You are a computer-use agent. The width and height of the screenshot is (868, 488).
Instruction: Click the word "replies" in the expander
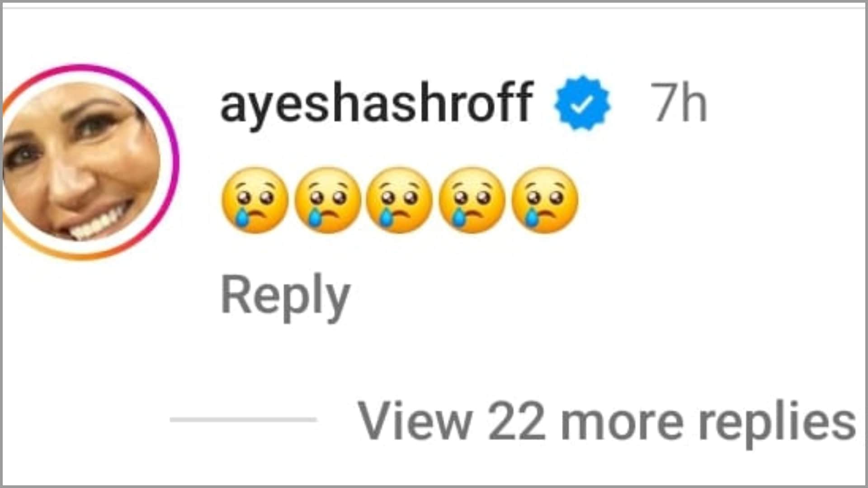pos(777,423)
